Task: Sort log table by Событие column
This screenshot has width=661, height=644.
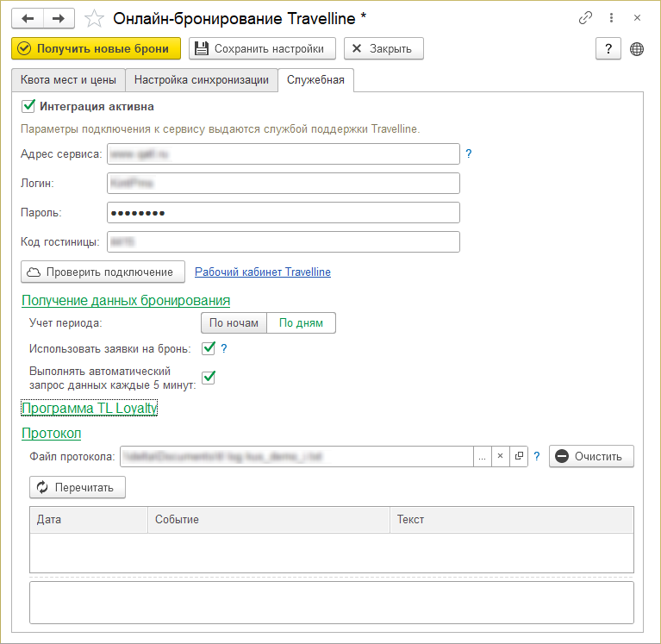Action: [x=269, y=520]
